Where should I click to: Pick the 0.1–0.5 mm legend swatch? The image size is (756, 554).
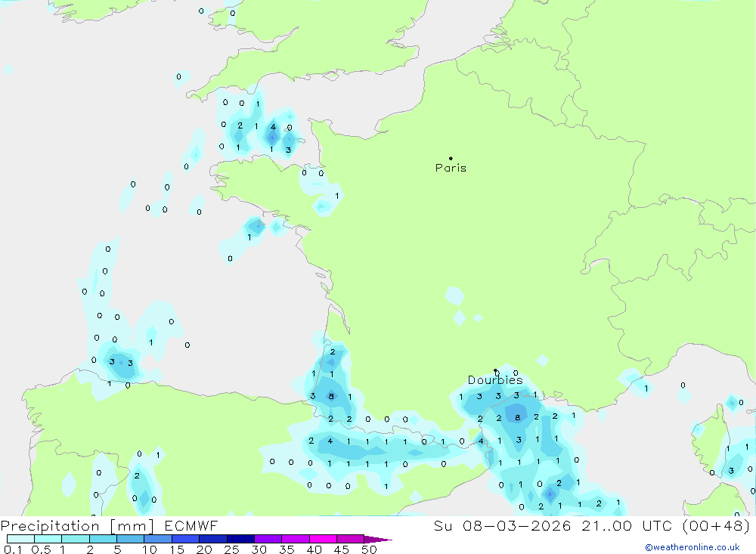(x=20, y=539)
